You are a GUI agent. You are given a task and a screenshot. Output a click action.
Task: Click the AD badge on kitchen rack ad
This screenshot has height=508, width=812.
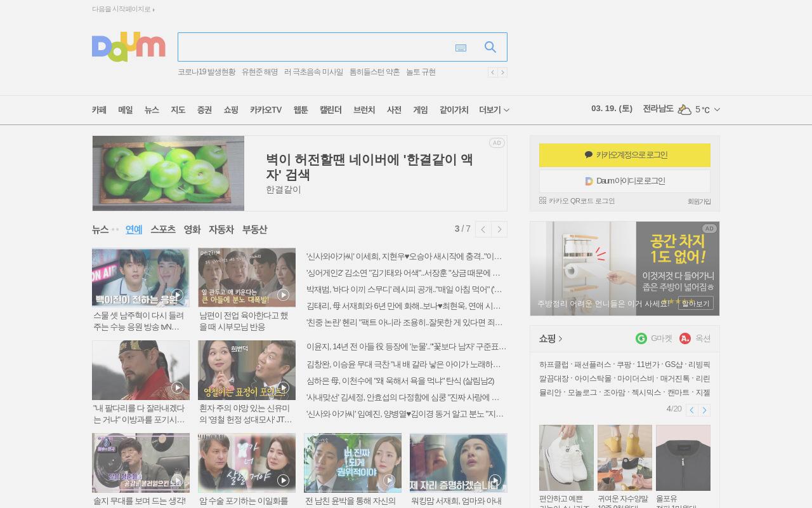tap(709, 229)
